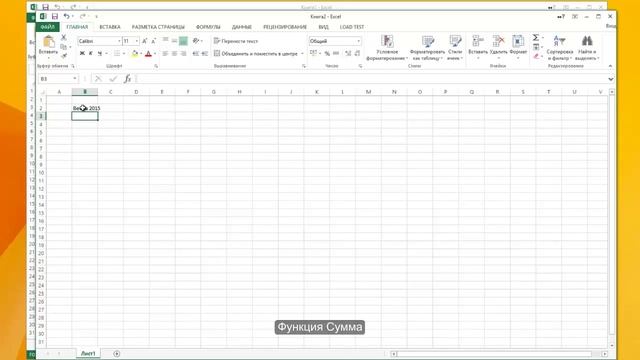Open the font size 11 dropdown
Image resolution: width=640 pixels, height=360 pixels.
coord(137,41)
